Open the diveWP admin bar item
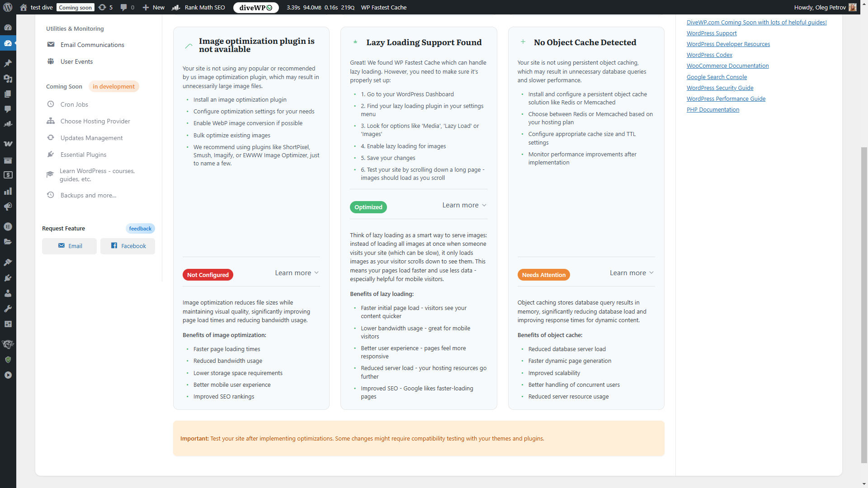The width and height of the screenshot is (868, 488). point(256,7)
